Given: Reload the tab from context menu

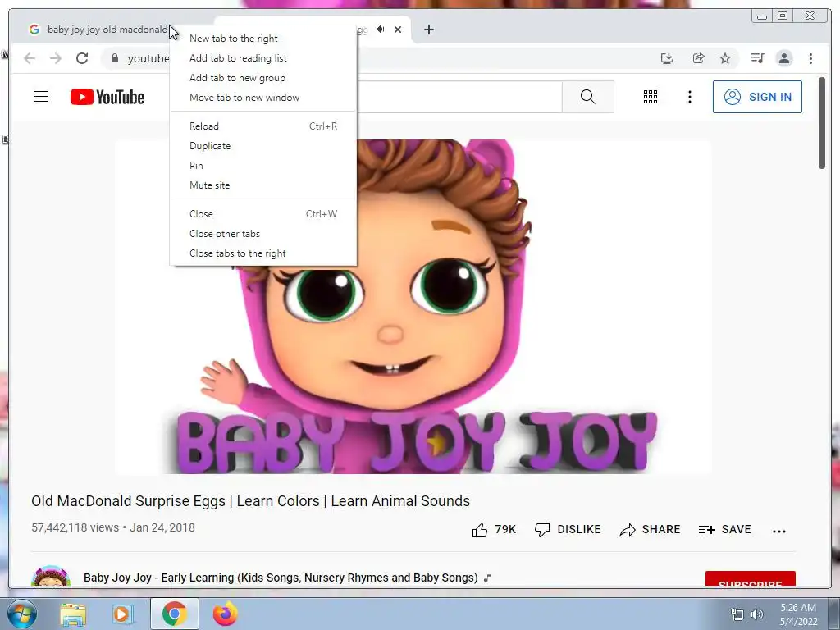Looking at the screenshot, I should coord(263,126).
